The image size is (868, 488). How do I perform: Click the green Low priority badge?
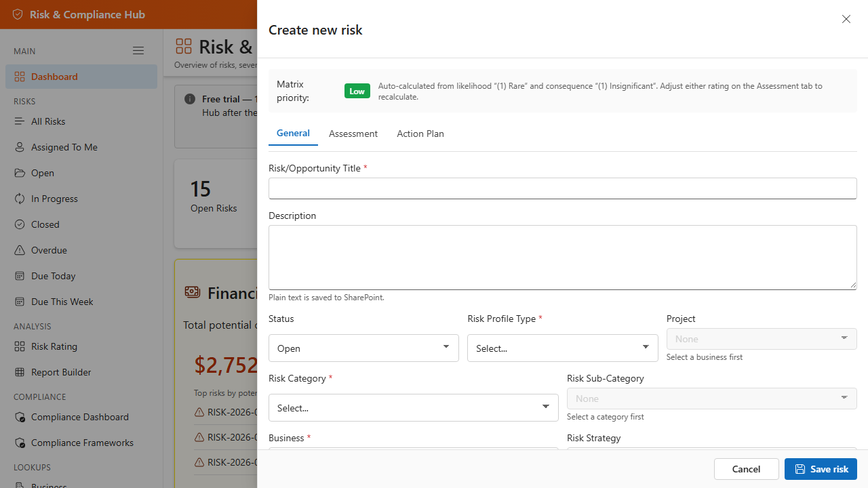357,91
